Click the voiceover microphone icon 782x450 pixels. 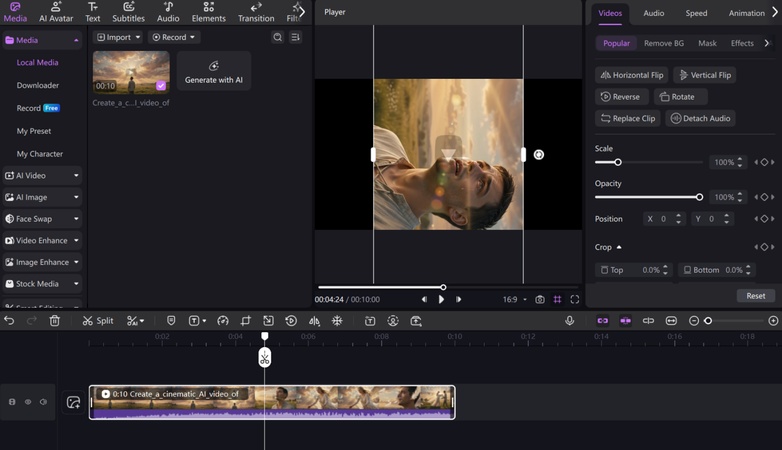(x=570, y=321)
